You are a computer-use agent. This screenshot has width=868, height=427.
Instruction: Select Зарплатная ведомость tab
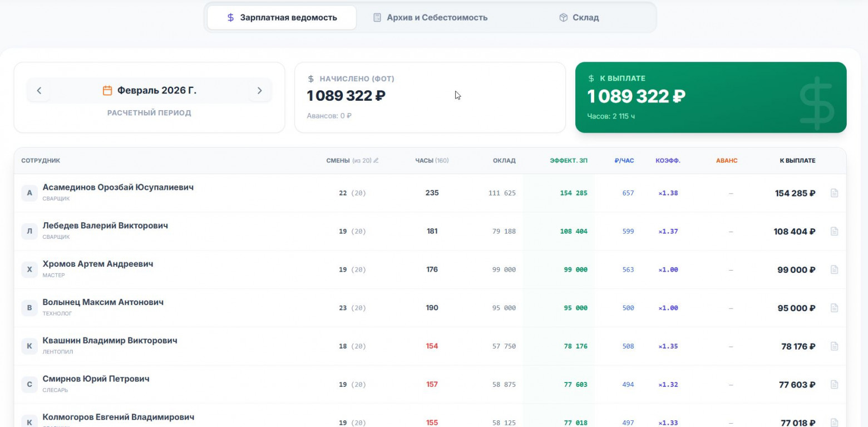click(x=282, y=18)
